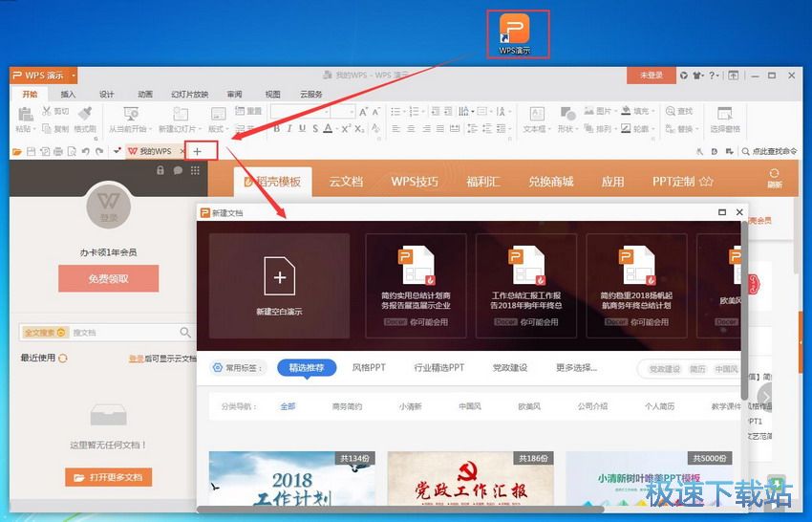Viewport: 812px width, 522px height.
Task: Expand the WPS 演示 application menu arrow
Action: [74, 76]
